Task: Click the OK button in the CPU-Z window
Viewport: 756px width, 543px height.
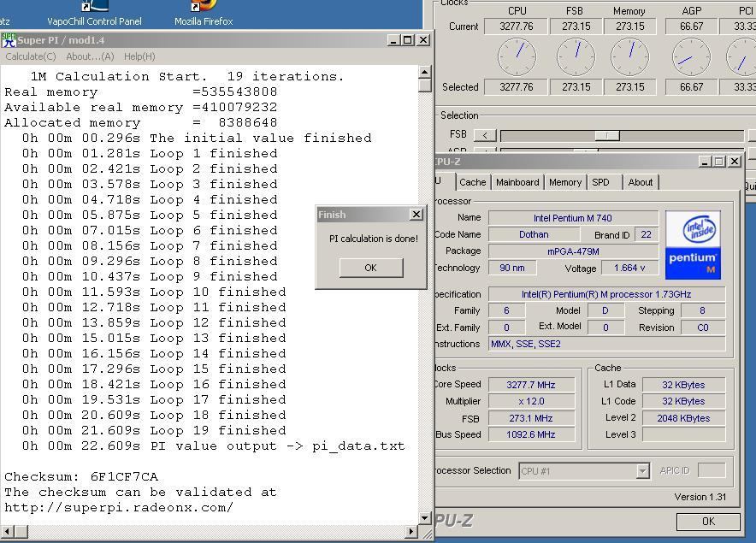Action: pos(708,522)
